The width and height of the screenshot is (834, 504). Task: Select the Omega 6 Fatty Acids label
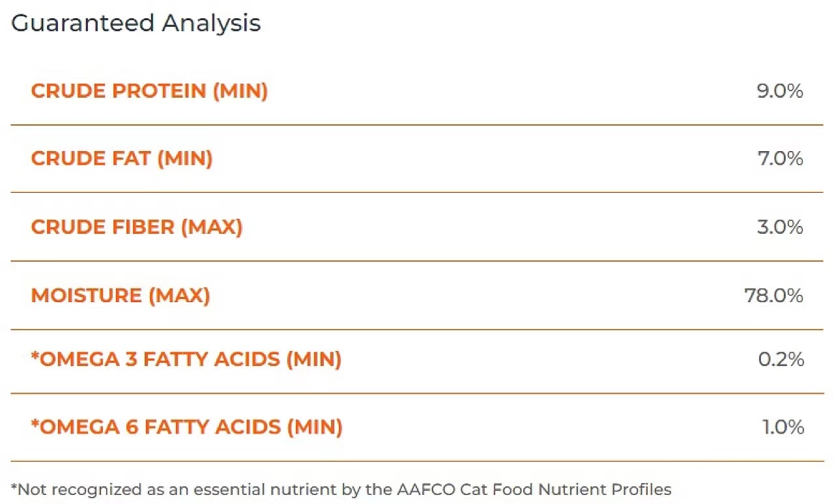click(186, 427)
